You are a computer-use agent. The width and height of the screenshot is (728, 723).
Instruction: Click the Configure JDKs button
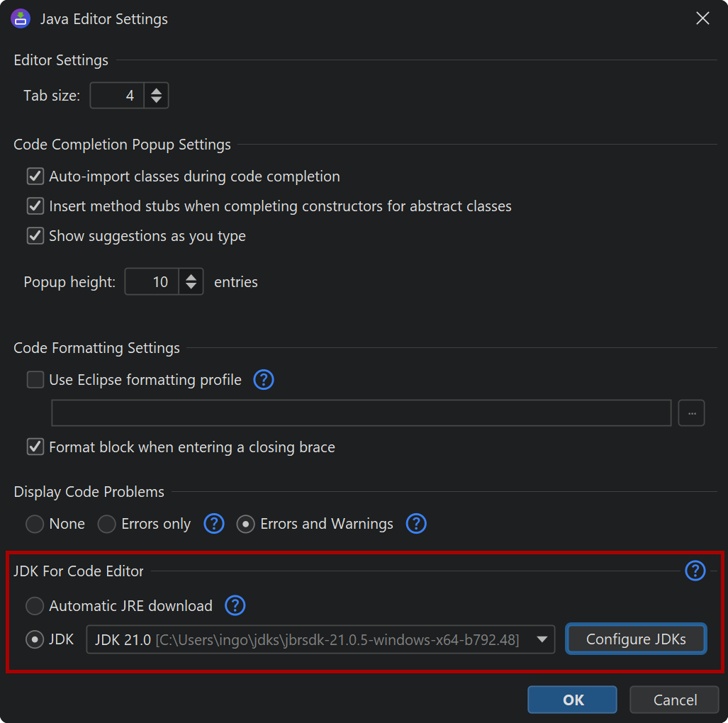(636, 639)
